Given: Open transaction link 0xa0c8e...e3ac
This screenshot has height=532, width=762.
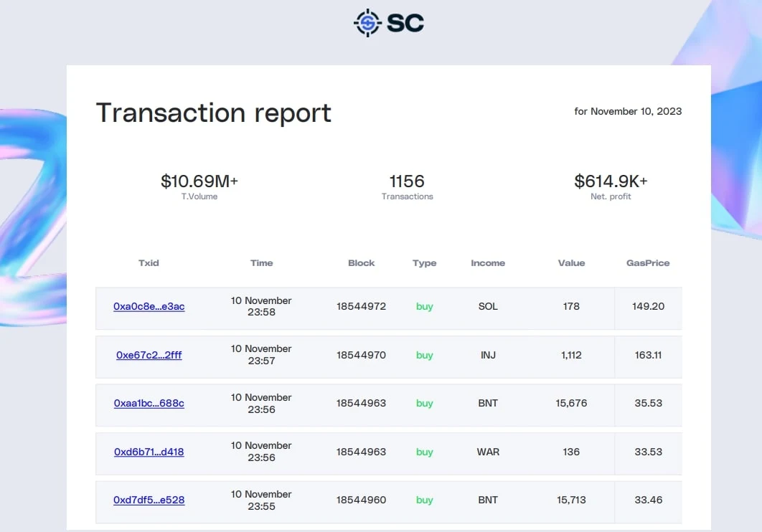Looking at the screenshot, I should click(x=149, y=306).
